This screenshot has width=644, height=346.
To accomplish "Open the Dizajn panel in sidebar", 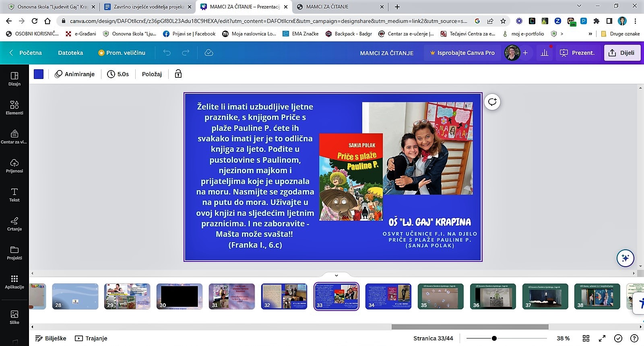I will (x=14, y=79).
